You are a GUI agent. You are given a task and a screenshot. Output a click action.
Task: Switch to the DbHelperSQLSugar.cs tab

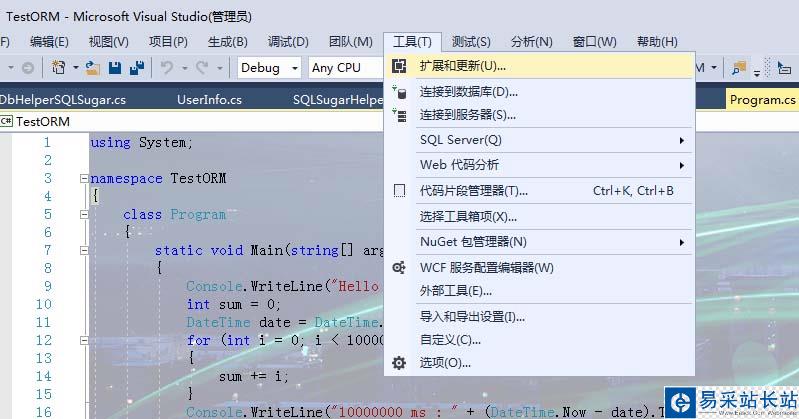click(62, 99)
